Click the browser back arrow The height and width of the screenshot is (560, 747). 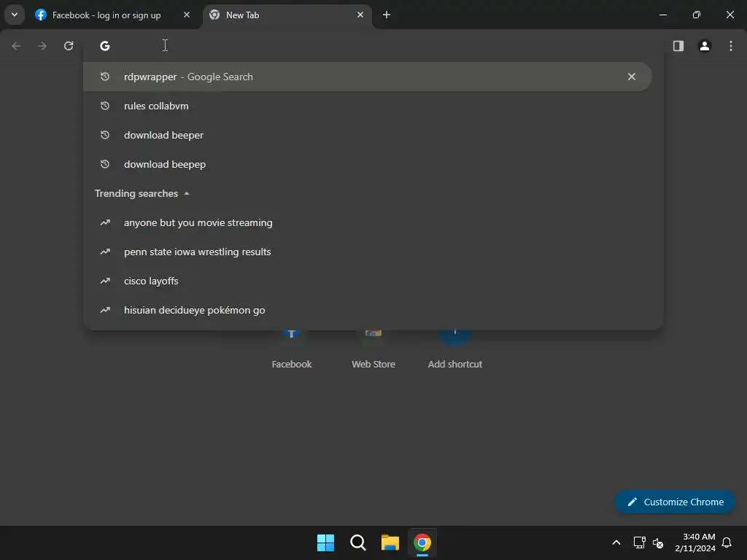pyautogui.click(x=16, y=46)
